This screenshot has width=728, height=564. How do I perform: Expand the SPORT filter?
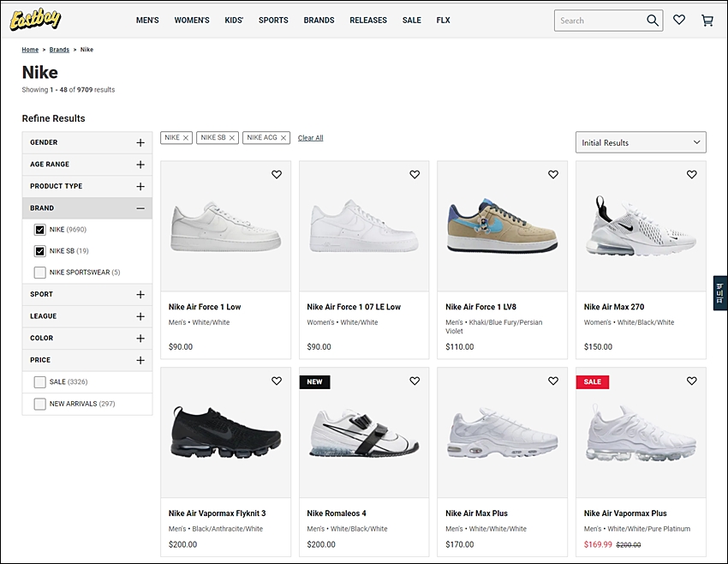(x=87, y=295)
